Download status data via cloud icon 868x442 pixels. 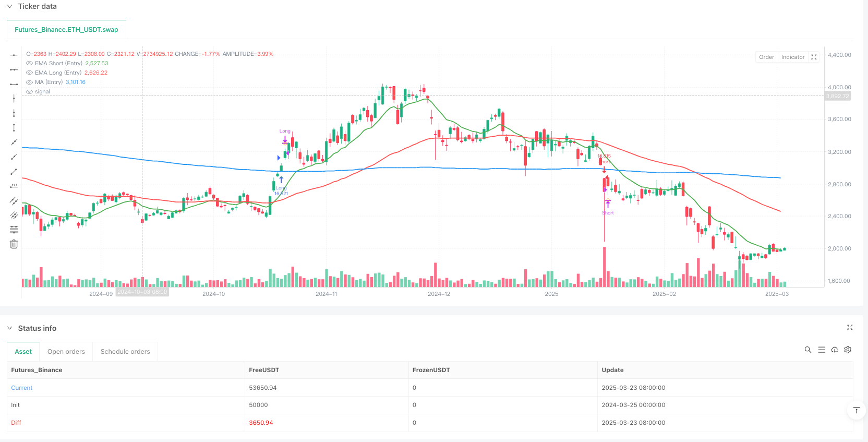click(x=835, y=350)
